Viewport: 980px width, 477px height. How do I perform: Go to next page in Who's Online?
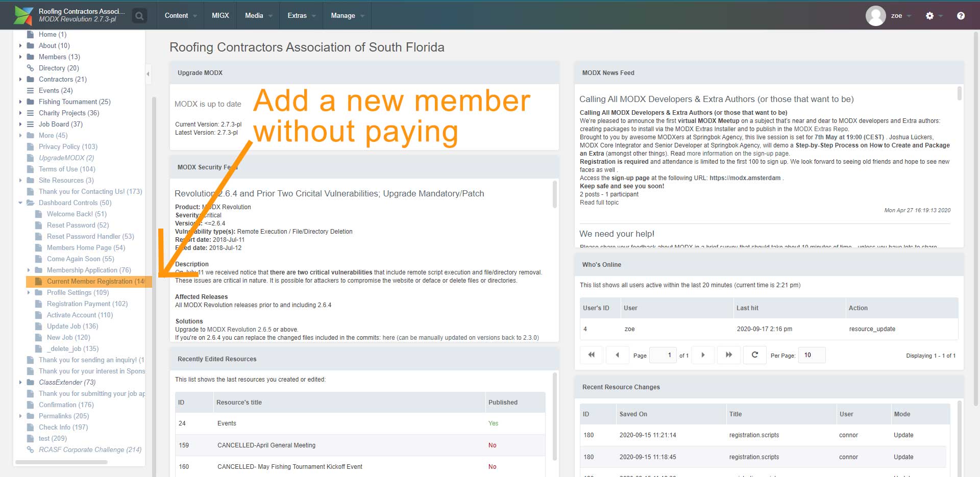coord(703,355)
